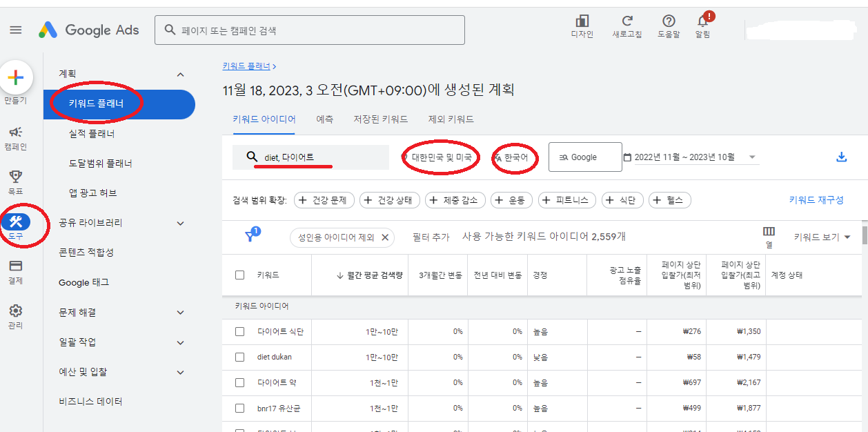Open the hamburger main menu
Viewport: 868px width, 432px height.
pos(16,30)
